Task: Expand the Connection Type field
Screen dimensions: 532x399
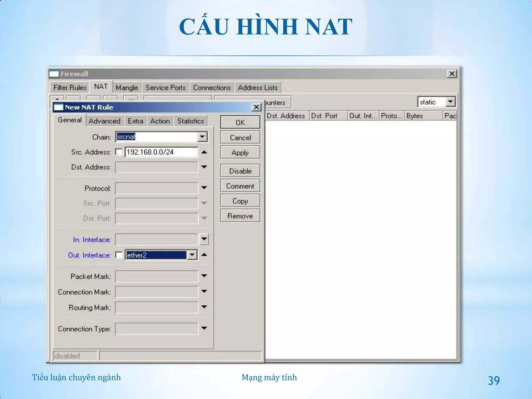Action: [x=204, y=328]
